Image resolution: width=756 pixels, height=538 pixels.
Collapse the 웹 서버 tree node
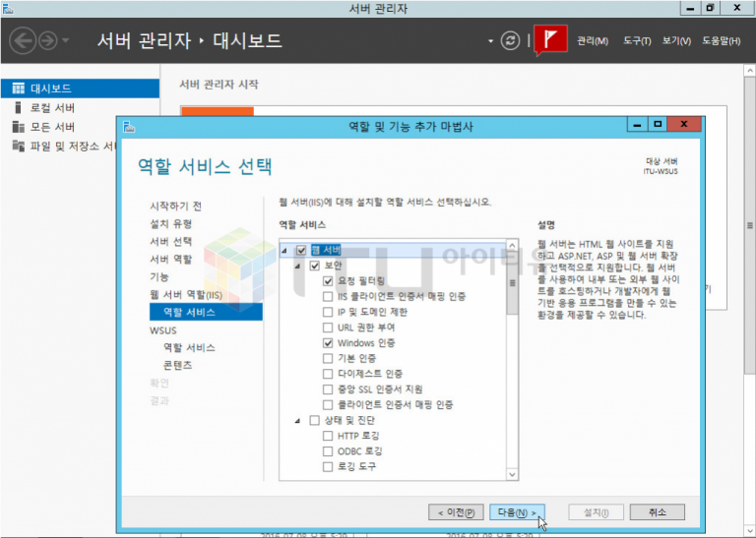[285, 250]
